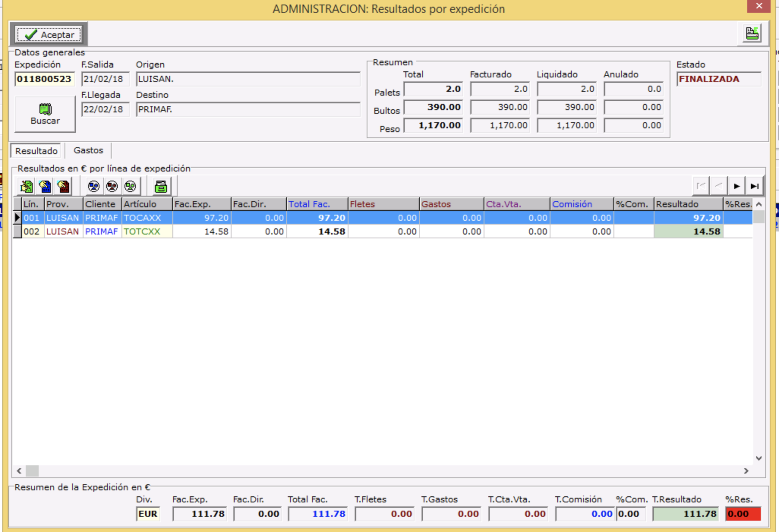Click the green shapes circle icon

coord(130,186)
